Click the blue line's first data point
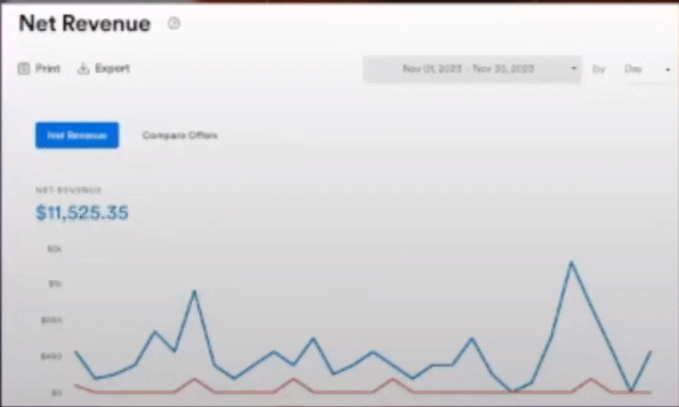 click(76, 352)
